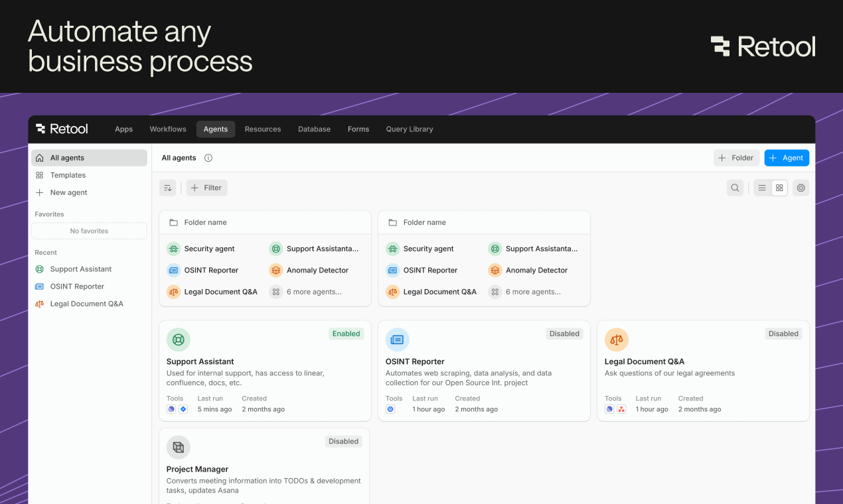Image resolution: width=843 pixels, height=504 pixels.
Task: Create a new Folder
Action: tap(737, 158)
